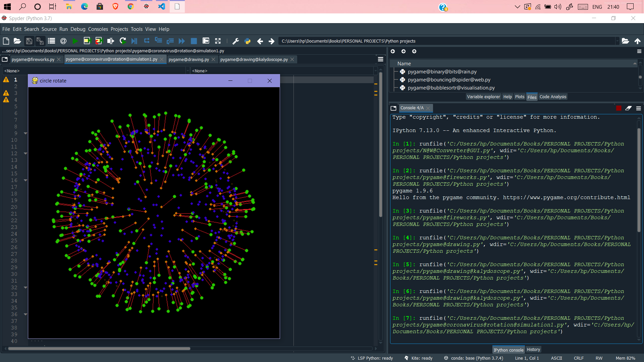Open the Debug menu
The width and height of the screenshot is (644, 362).
pyautogui.click(x=78, y=29)
